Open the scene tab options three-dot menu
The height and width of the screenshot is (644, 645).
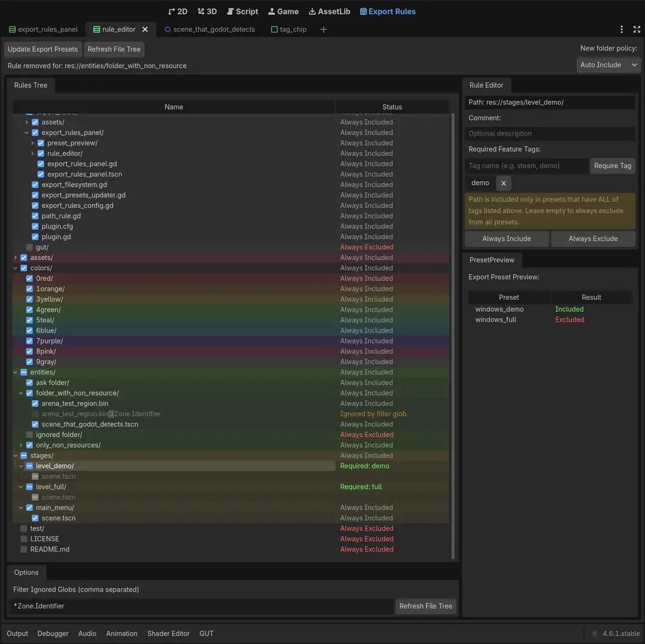[x=621, y=29]
